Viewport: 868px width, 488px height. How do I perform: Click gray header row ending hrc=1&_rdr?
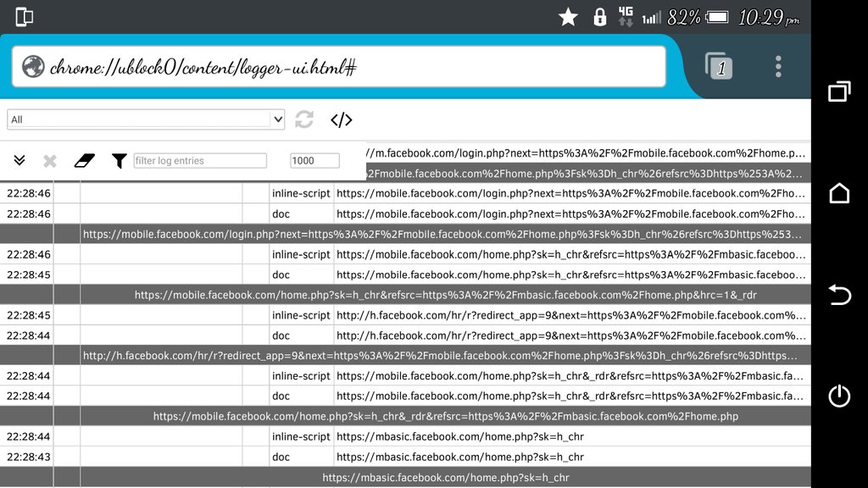point(405,295)
